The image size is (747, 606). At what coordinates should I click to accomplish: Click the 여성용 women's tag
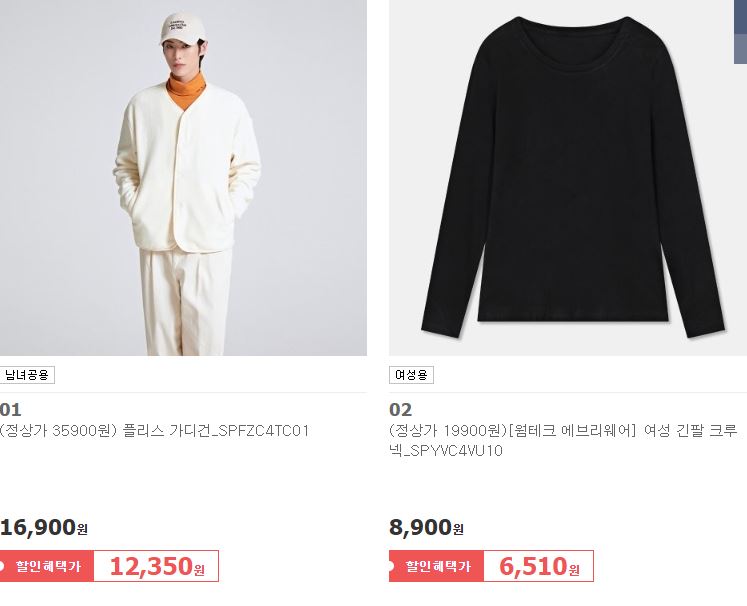tap(411, 375)
